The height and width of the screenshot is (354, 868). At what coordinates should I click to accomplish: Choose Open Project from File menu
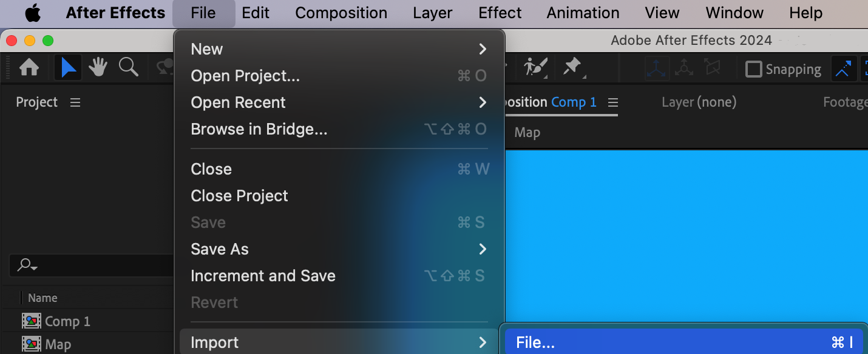click(x=245, y=76)
